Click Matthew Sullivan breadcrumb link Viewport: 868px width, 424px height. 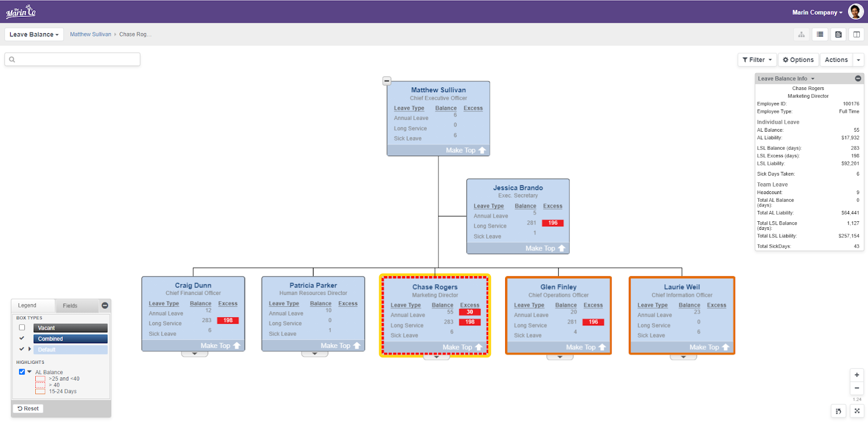pos(90,34)
